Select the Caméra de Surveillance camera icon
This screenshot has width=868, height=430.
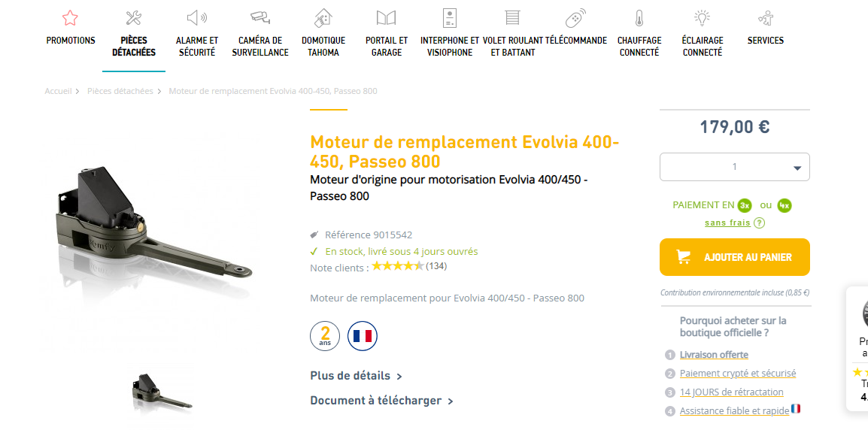(259, 17)
